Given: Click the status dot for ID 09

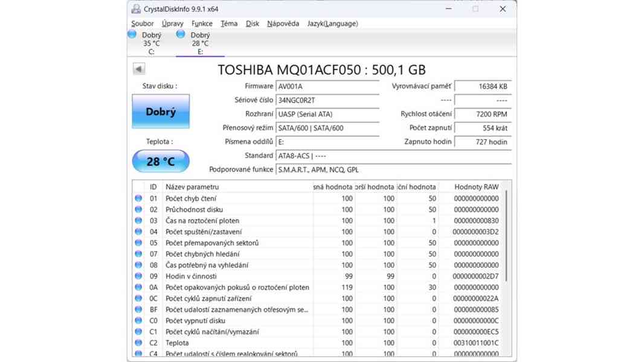Looking at the screenshot, I should (x=138, y=276).
